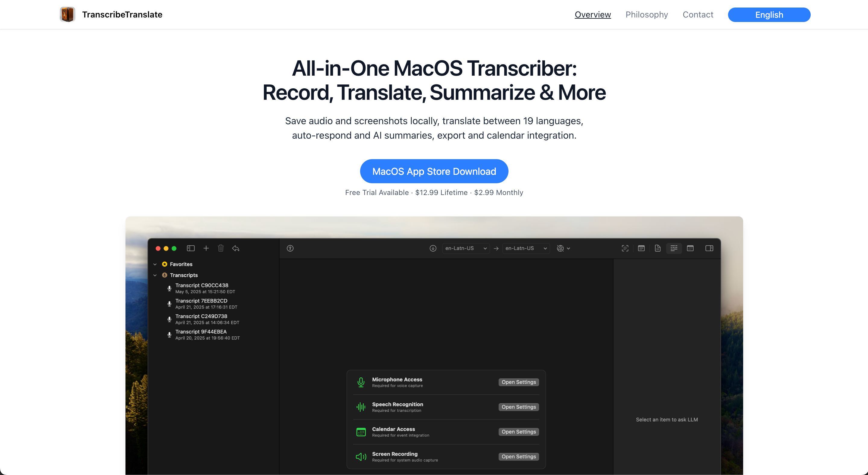Screen dimensions: 868x475
Task: Open Settings for Screen Recording
Action: click(x=518, y=457)
